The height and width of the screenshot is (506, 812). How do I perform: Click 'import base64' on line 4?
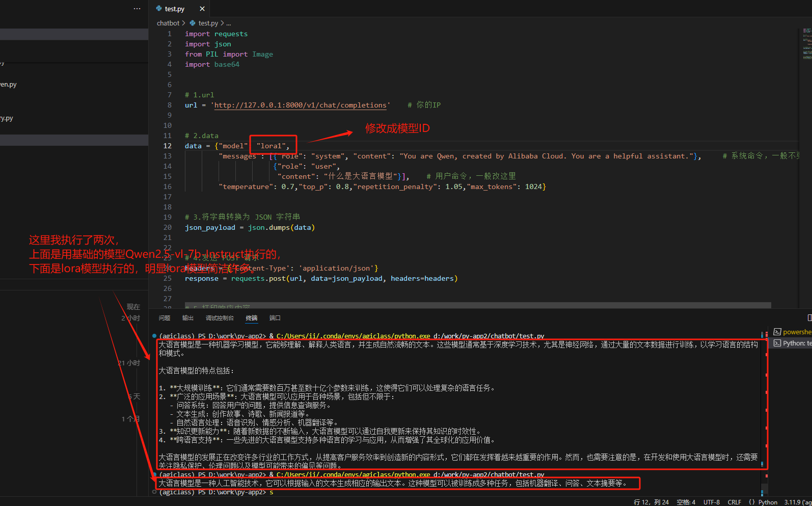pyautogui.click(x=212, y=64)
